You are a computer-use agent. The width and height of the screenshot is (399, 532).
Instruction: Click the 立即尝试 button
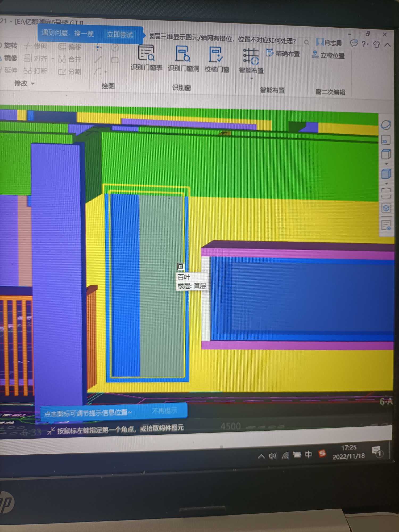click(x=120, y=35)
